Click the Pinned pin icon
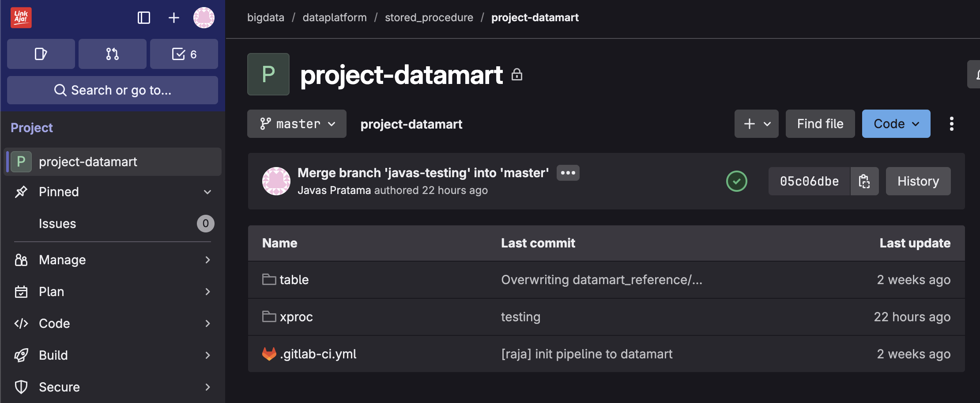Image resolution: width=980 pixels, height=403 pixels. pyautogui.click(x=21, y=192)
